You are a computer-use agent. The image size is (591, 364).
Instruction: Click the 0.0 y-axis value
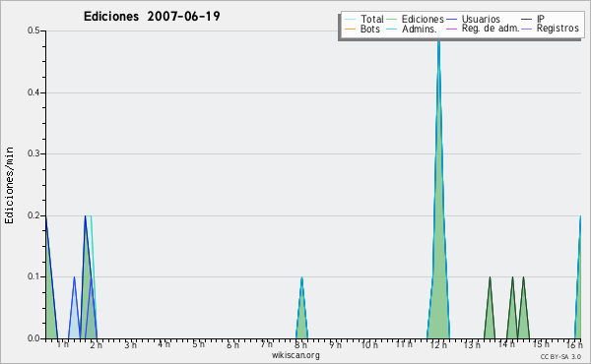coord(33,338)
